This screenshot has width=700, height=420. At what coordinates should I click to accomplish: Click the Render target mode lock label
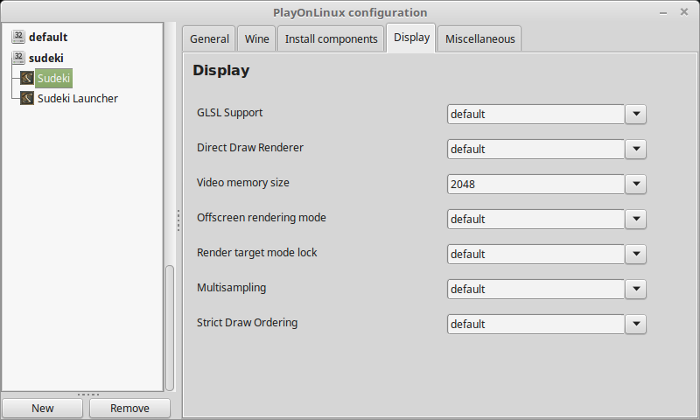pyautogui.click(x=257, y=253)
